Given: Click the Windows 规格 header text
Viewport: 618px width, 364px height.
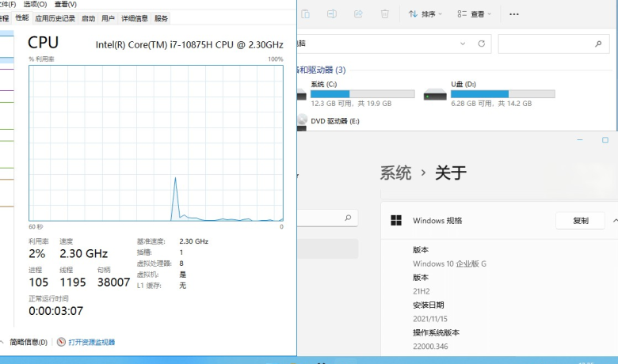Looking at the screenshot, I should pos(437,220).
